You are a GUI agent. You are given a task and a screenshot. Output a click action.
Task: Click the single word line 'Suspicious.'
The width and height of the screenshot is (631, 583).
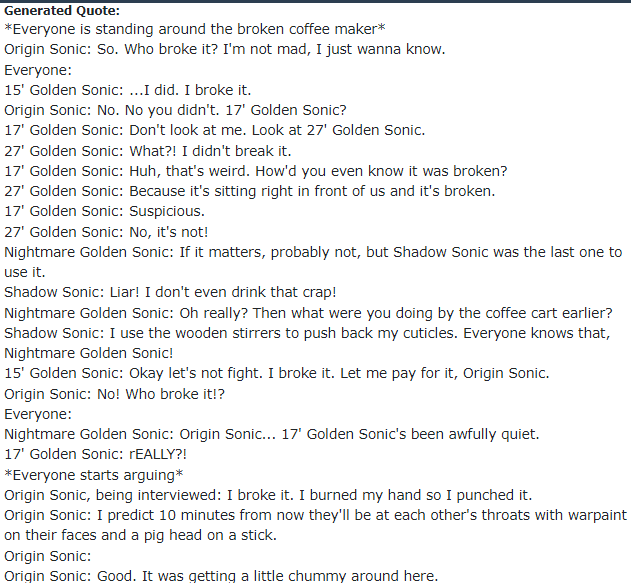[x=104, y=212]
